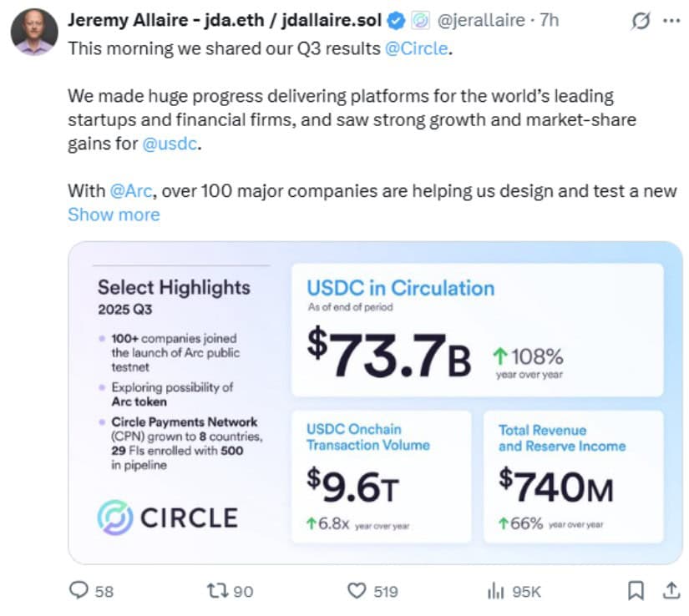Bookmark this tweet

coord(635,591)
